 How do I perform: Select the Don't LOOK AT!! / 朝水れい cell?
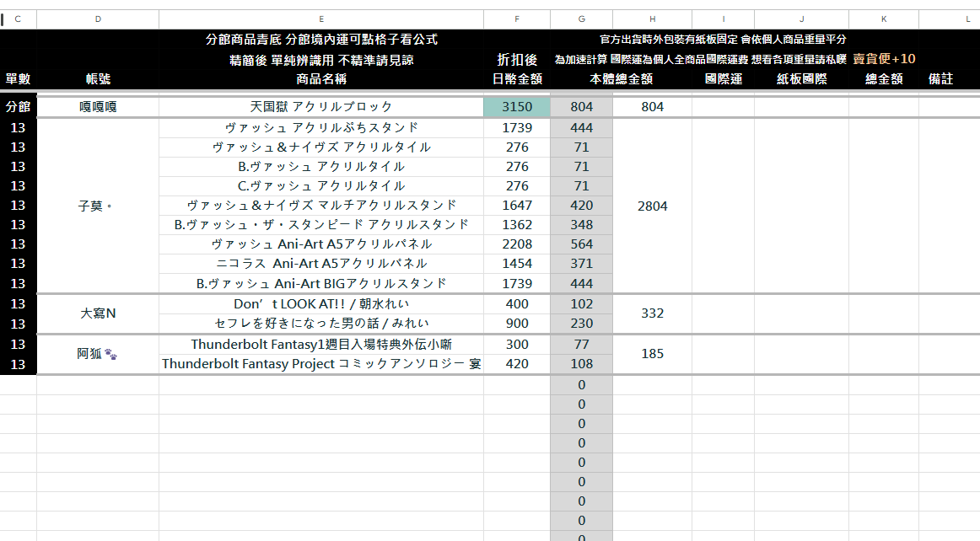[321, 303]
